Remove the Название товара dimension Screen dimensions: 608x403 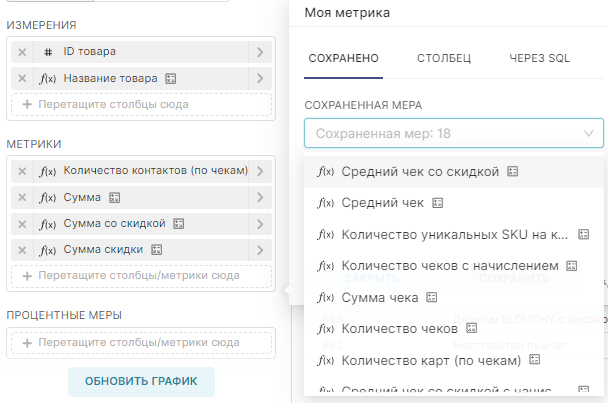coord(22,78)
